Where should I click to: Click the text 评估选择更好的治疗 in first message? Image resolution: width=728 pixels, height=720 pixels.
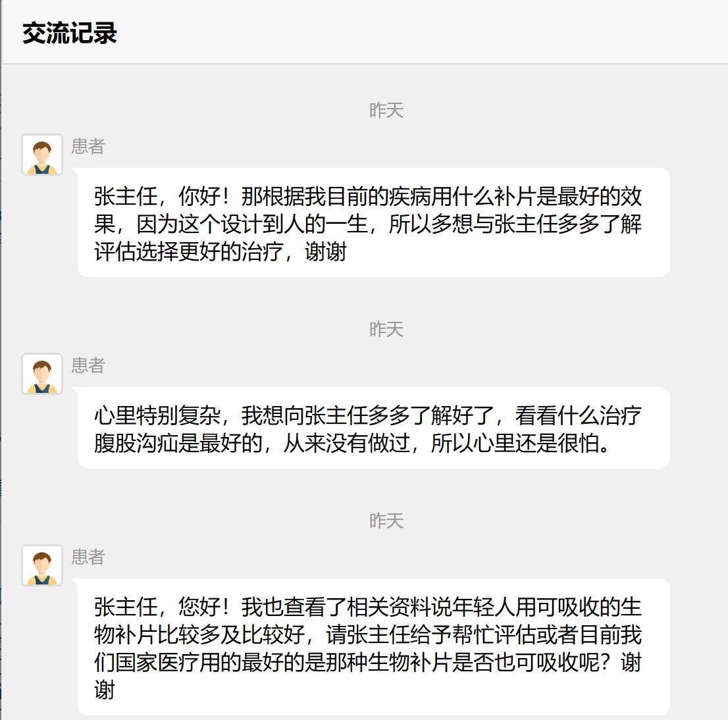(x=189, y=251)
